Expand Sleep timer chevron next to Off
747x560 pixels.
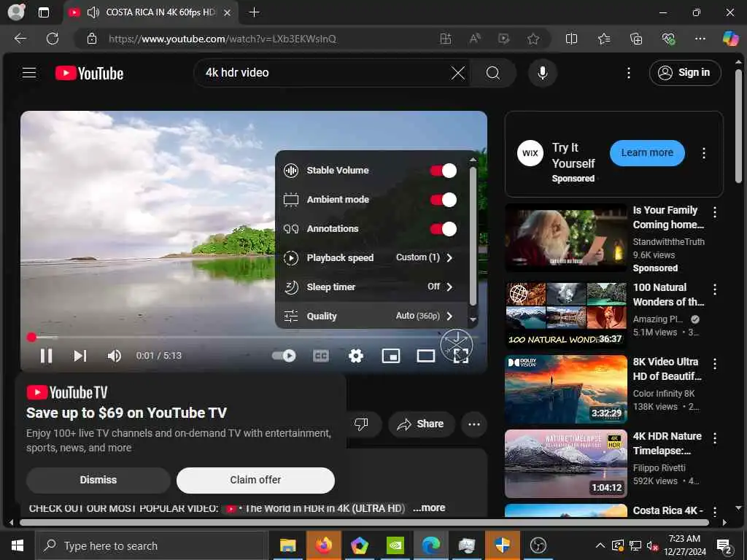(449, 287)
